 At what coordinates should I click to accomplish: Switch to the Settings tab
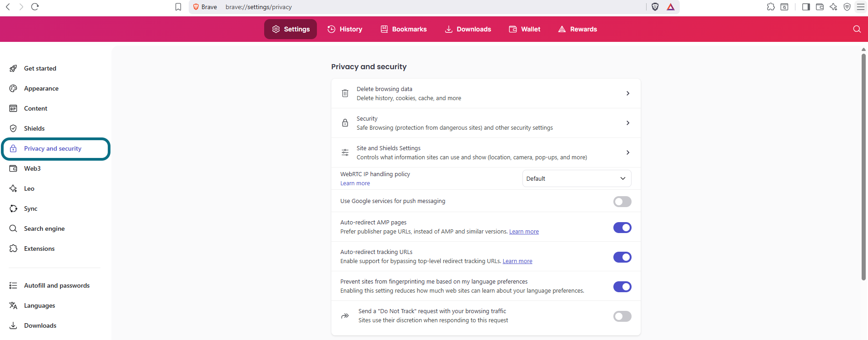pyautogui.click(x=291, y=29)
